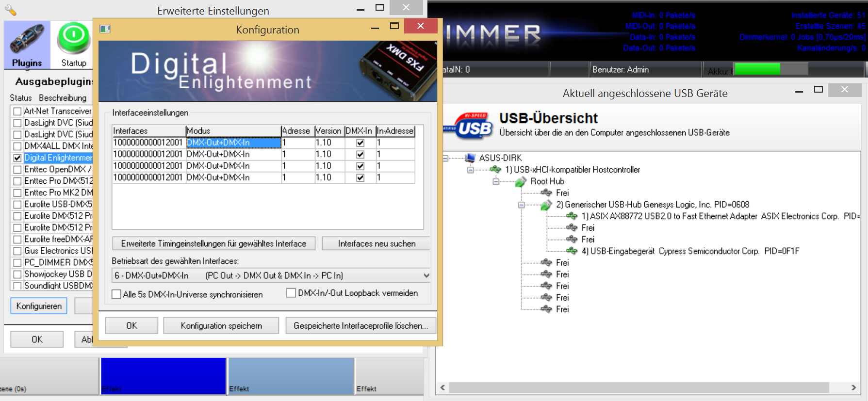Click the wrench icon in Erweiterte Einstellungen title
The width and height of the screenshot is (868, 401).
[x=10, y=10]
